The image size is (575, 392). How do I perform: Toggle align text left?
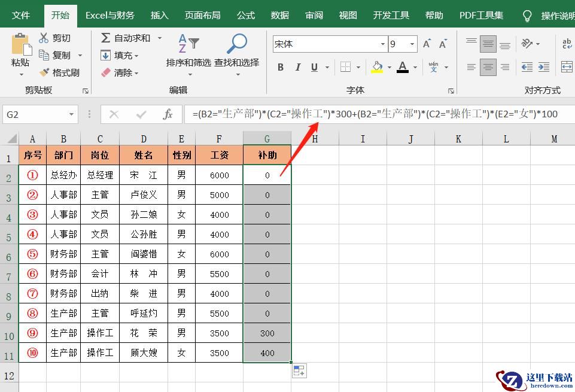(x=471, y=67)
